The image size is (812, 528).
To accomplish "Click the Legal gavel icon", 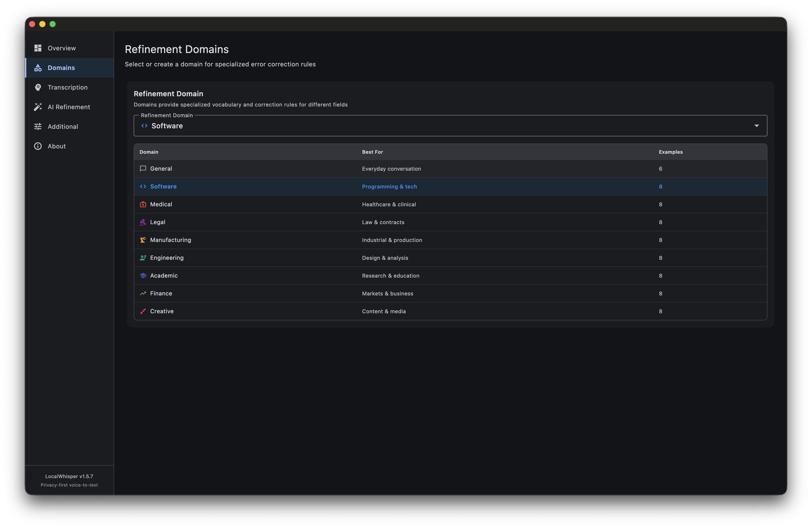I will pos(143,222).
